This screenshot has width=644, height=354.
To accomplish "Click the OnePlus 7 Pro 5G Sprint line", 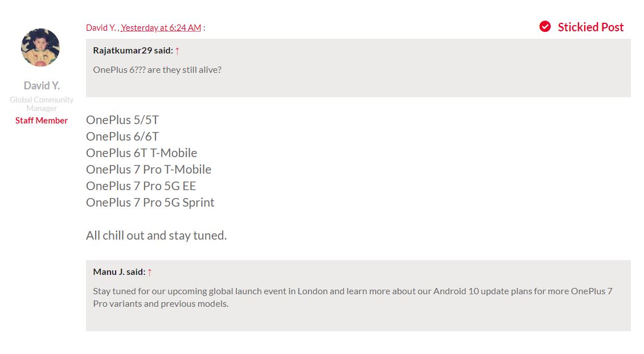I will (x=150, y=203).
